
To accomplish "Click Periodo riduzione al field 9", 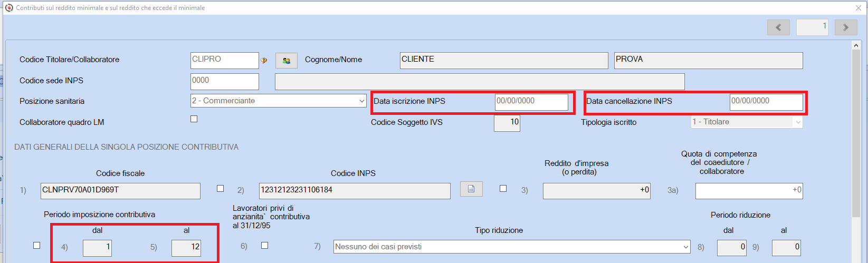I will click(786, 248).
